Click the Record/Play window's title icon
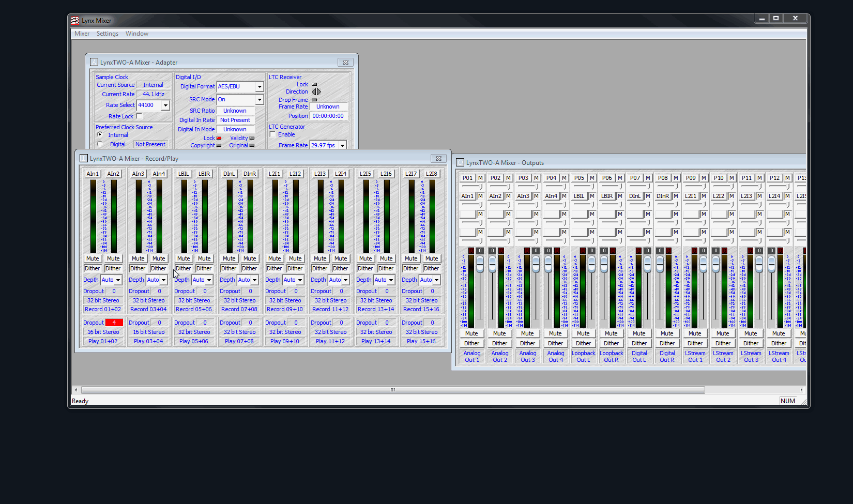This screenshot has height=504, width=853. 84,158
